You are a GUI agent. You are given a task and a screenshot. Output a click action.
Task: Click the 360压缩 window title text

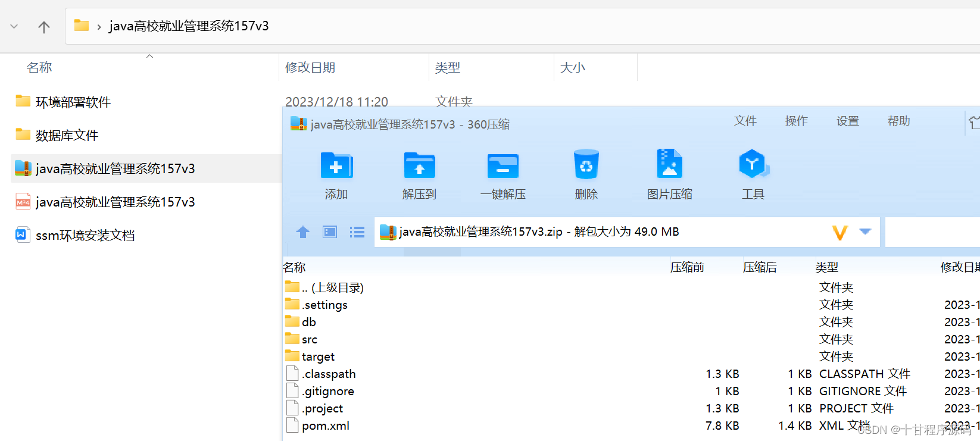(410, 124)
